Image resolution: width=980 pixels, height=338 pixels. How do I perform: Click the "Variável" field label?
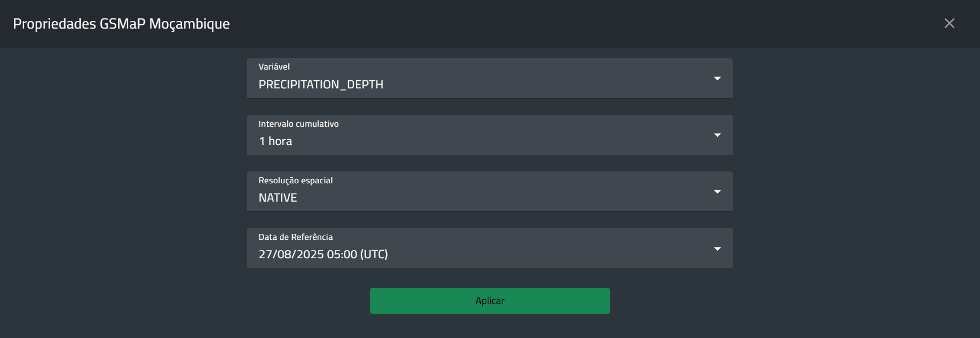click(x=274, y=67)
